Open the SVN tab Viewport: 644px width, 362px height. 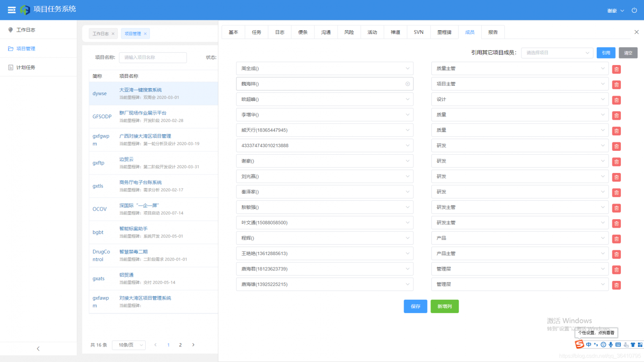[x=419, y=32]
